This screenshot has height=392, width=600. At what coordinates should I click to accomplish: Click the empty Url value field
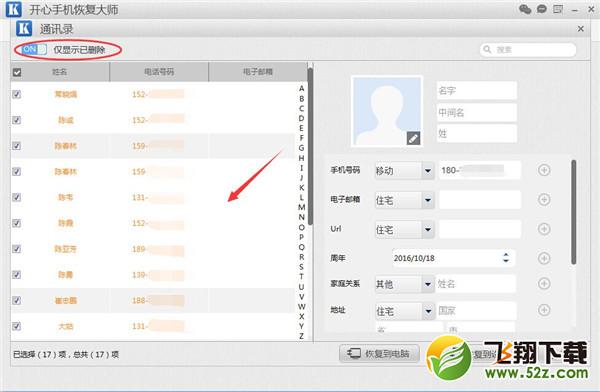coord(480,229)
